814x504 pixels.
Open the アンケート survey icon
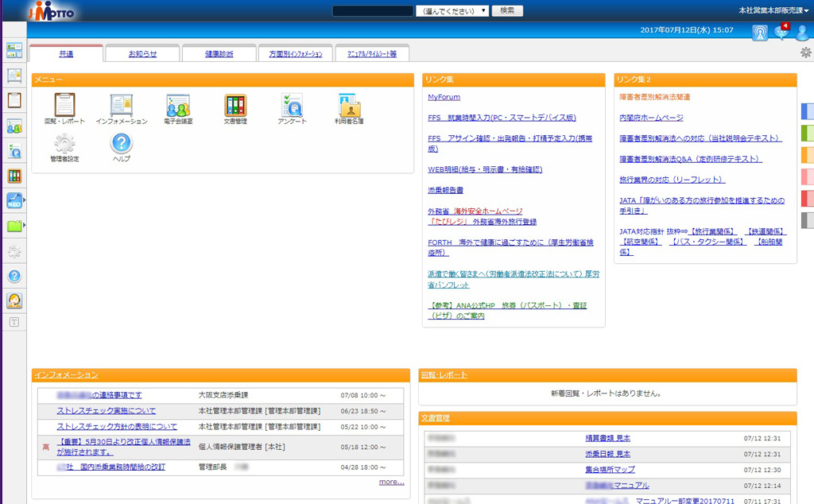point(292,105)
